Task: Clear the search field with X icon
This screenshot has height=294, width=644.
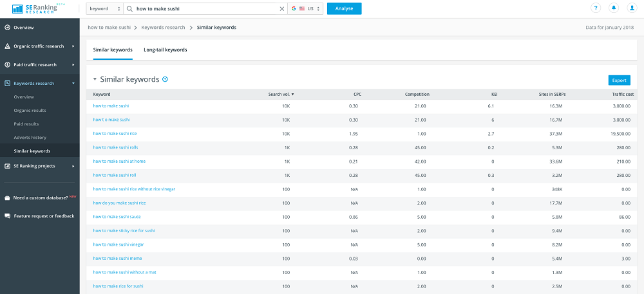Action: coord(281,9)
